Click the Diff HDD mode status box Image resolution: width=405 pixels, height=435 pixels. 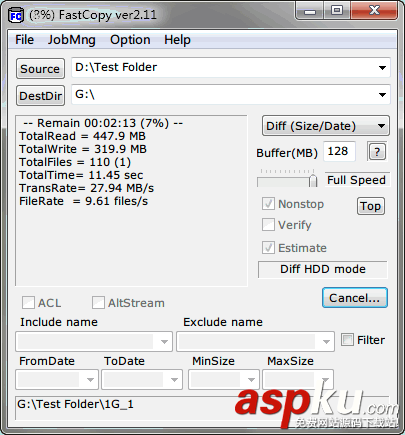323,269
